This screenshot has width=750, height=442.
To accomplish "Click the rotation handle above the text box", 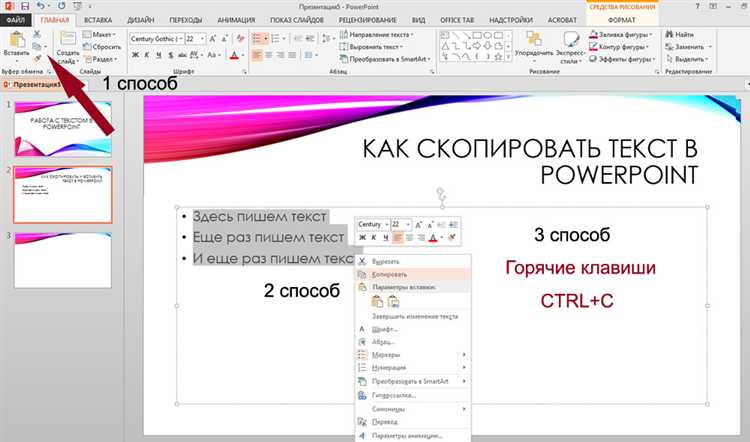I will pyautogui.click(x=441, y=192).
